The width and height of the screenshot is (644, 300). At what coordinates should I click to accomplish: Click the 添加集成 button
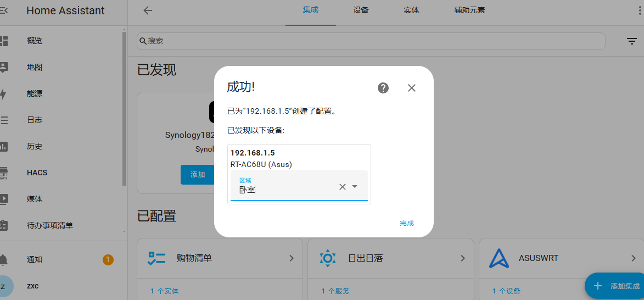coord(614,286)
